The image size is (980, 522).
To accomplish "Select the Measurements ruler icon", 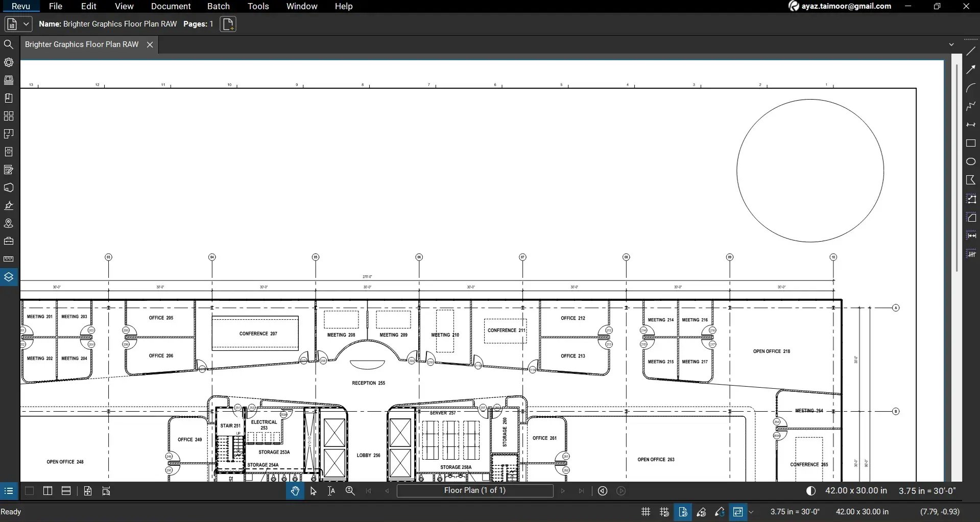I will pos(9,259).
